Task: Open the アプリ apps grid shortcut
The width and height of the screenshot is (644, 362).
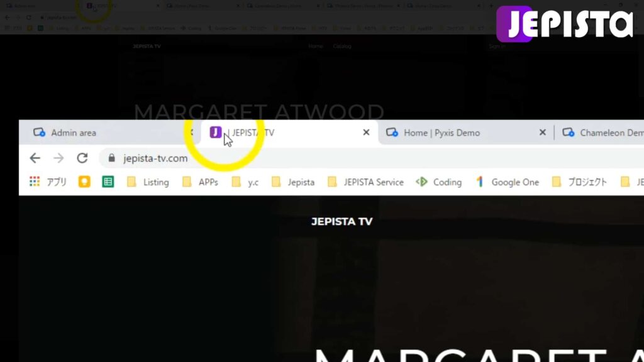Action: [48, 182]
